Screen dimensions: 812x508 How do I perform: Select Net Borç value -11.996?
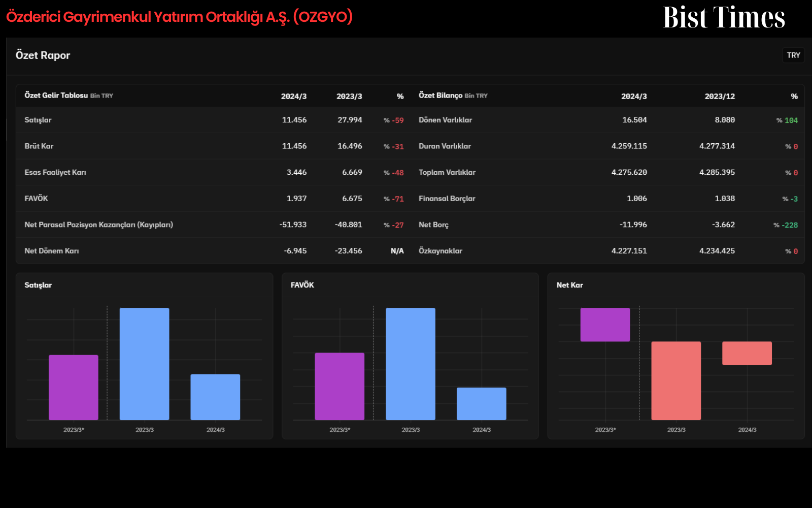[633, 225]
